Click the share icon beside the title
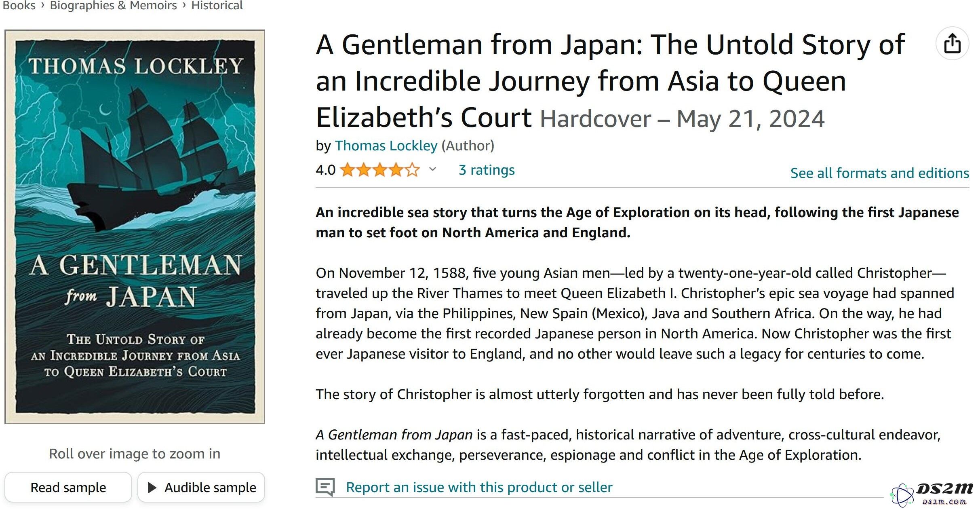 pos(952,44)
